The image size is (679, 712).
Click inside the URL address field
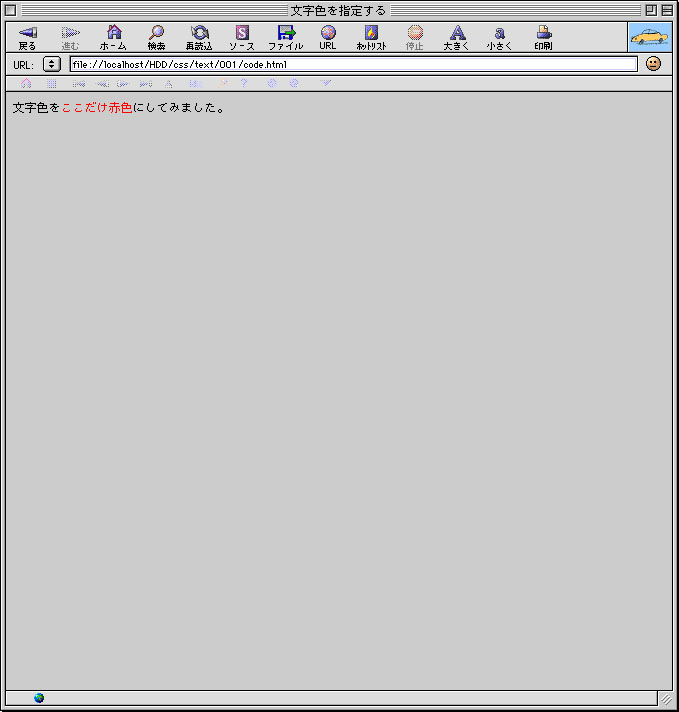[353, 64]
